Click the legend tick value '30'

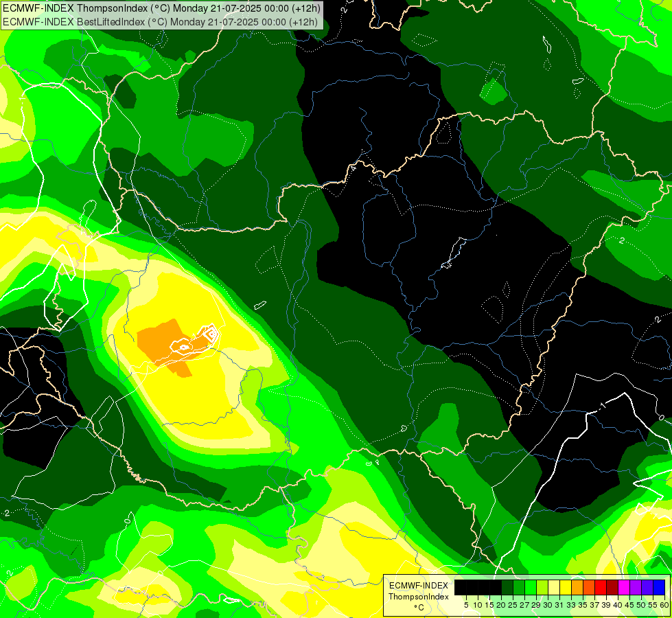548,605
